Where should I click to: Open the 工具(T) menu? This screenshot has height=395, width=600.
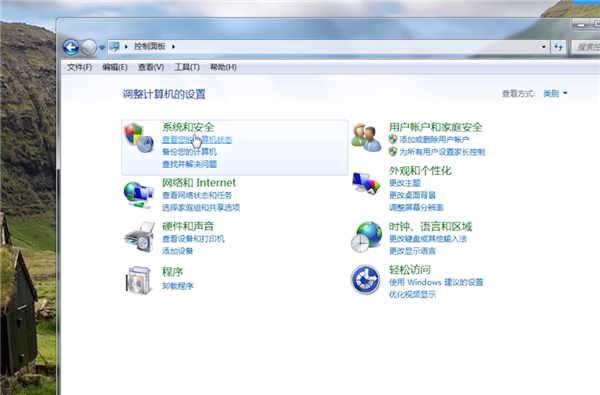[187, 67]
